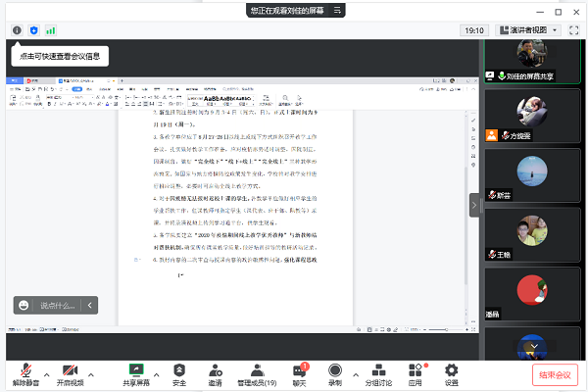Screen dimensions: 588x392
Task: Click the search magnifier in shared WPS ribbon
Action: click(x=285, y=98)
